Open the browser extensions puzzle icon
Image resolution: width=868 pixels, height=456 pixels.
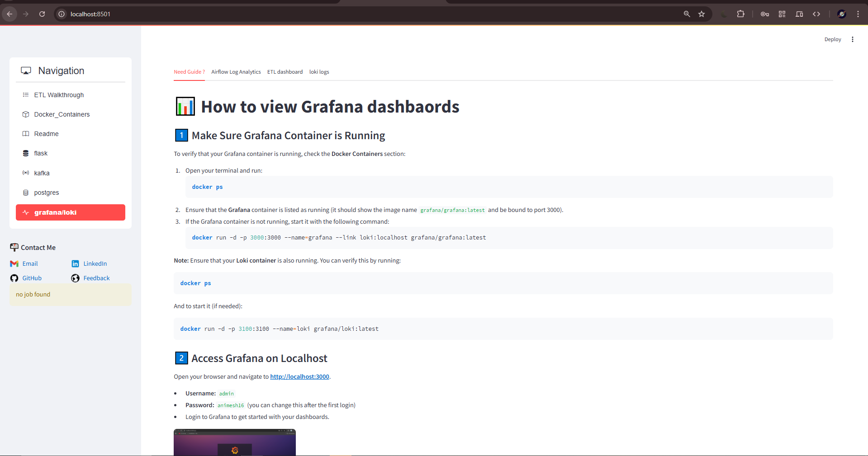pos(740,14)
